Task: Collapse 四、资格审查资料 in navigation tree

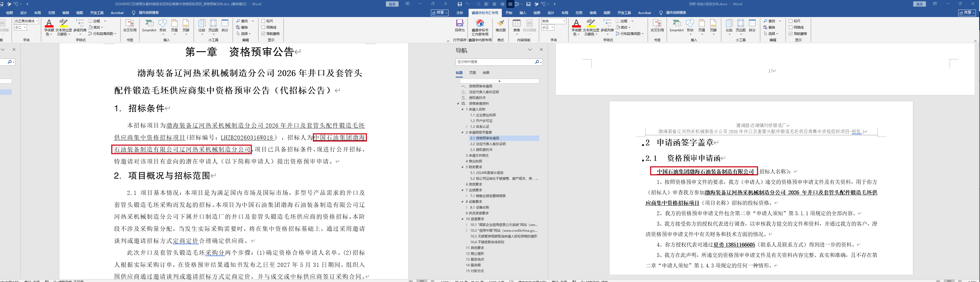Action: [458, 104]
